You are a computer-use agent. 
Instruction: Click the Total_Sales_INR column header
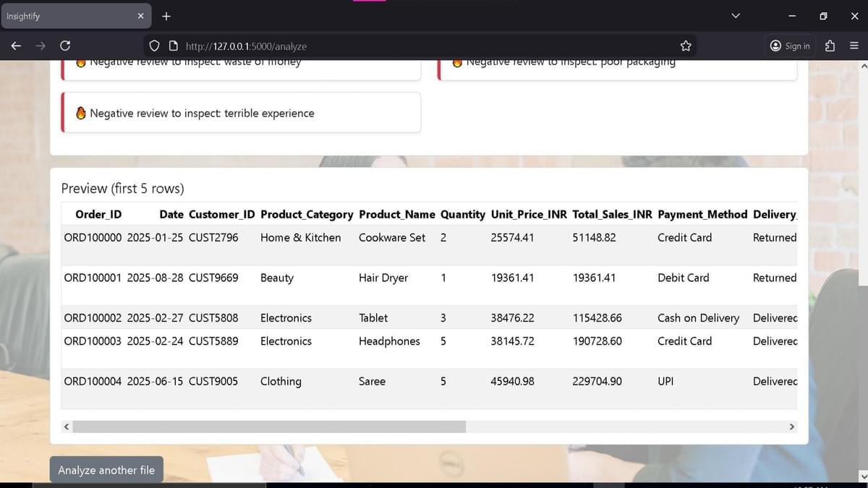[611, 214]
